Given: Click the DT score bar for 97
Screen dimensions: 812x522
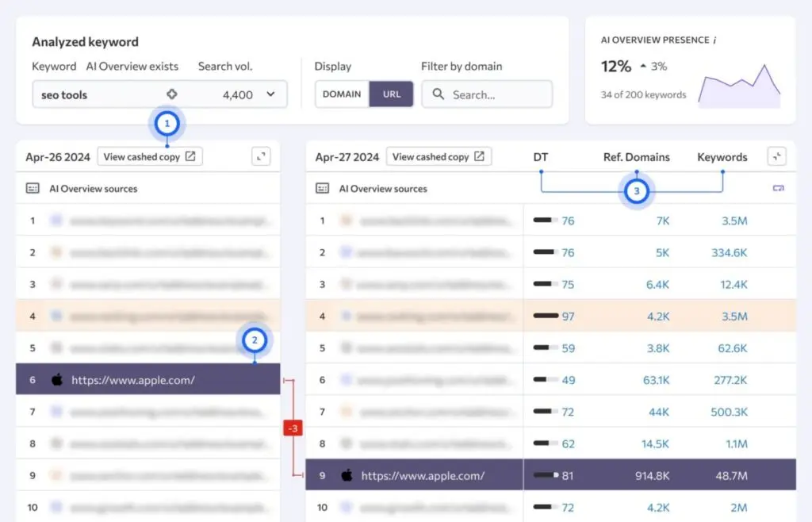Looking at the screenshot, I should 546,317.
